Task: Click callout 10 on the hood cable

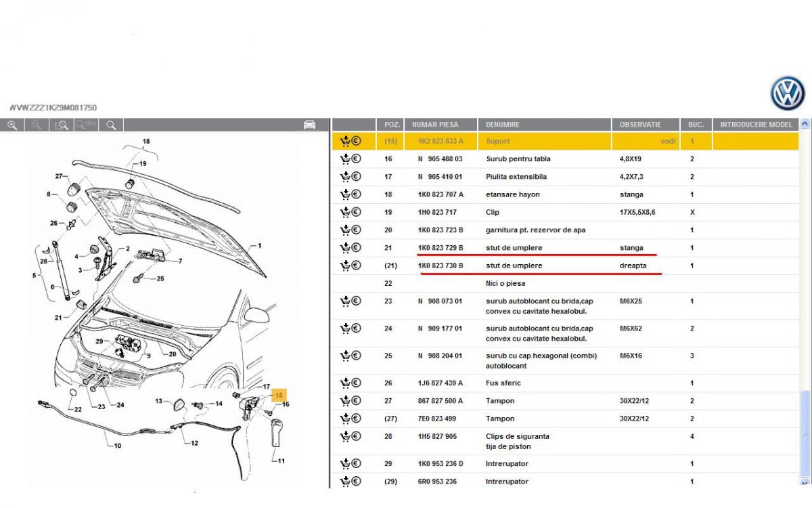Action: (118, 445)
